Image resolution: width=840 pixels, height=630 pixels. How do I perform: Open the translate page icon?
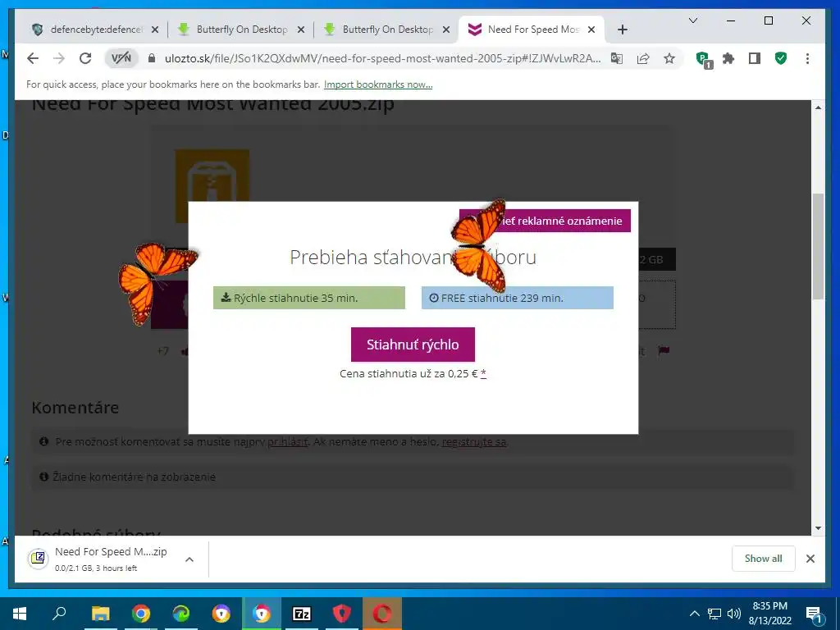coord(617,58)
